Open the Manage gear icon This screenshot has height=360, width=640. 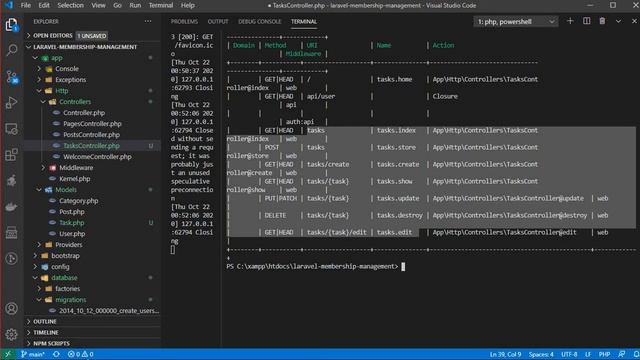(11, 334)
